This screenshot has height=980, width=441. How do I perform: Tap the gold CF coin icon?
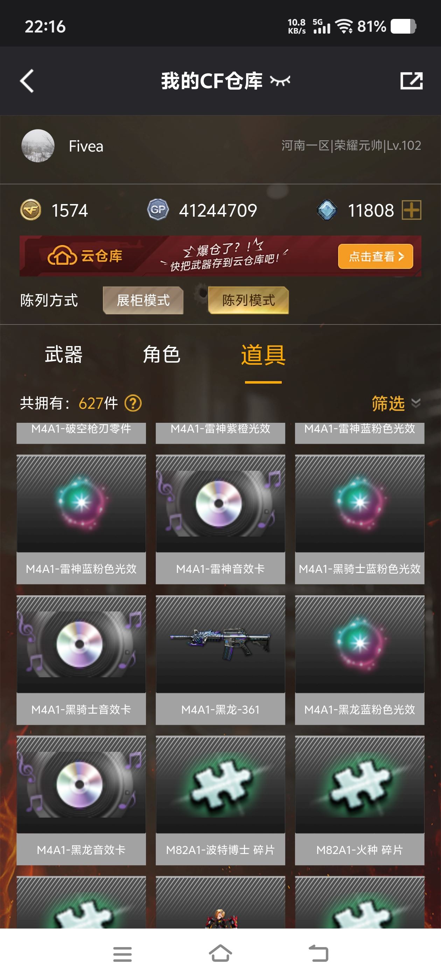pyautogui.click(x=30, y=210)
